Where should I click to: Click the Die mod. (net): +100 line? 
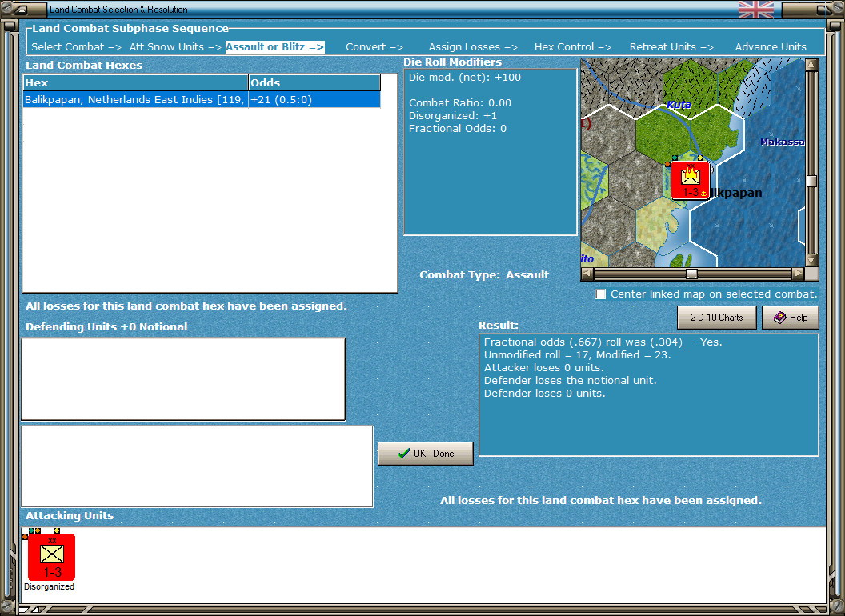coord(465,77)
